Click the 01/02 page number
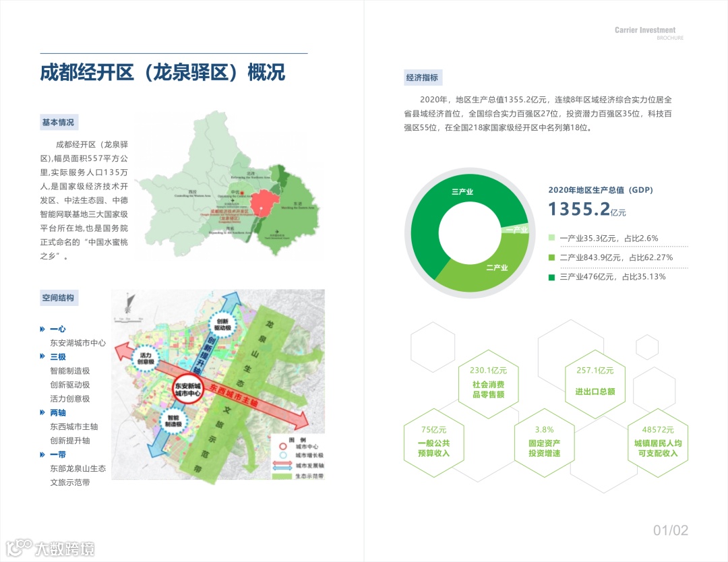728x562 pixels. tap(671, 530)
